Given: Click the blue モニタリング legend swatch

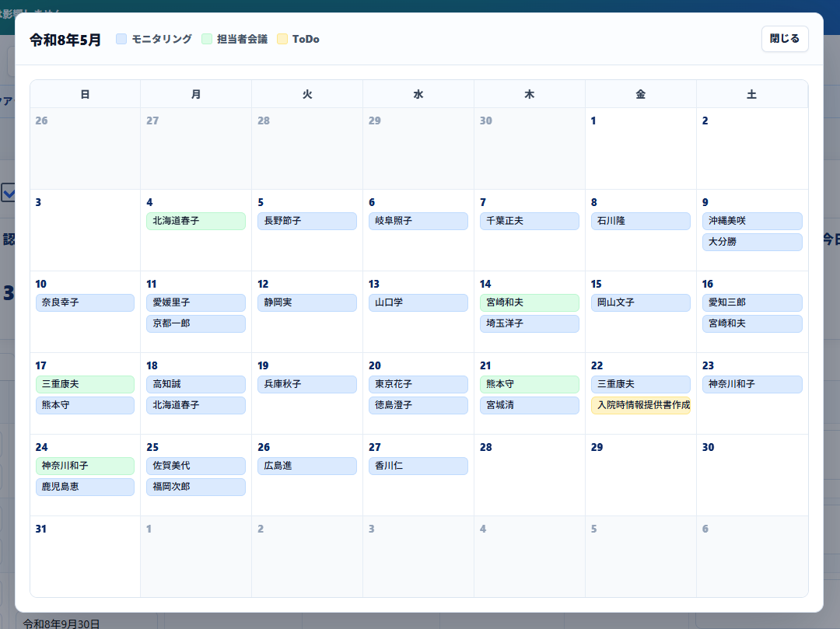Looking at the screenshot, I should (121, 39).
